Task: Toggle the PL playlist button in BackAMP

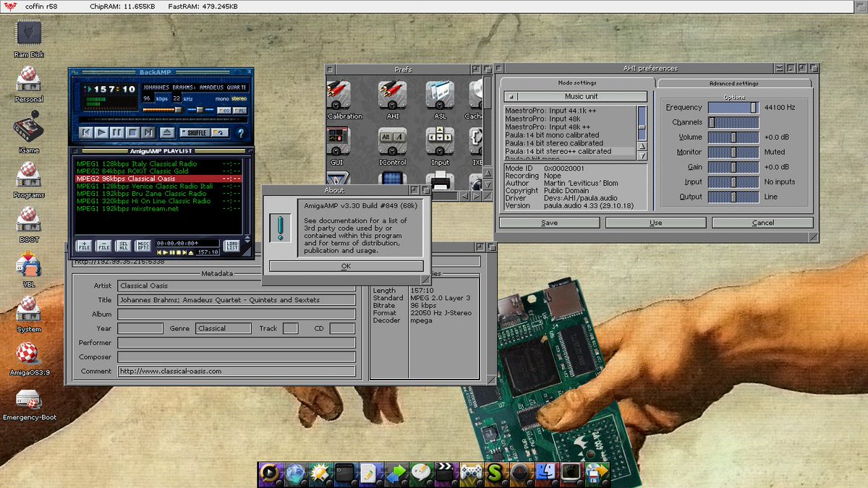Action: (240, 110)
